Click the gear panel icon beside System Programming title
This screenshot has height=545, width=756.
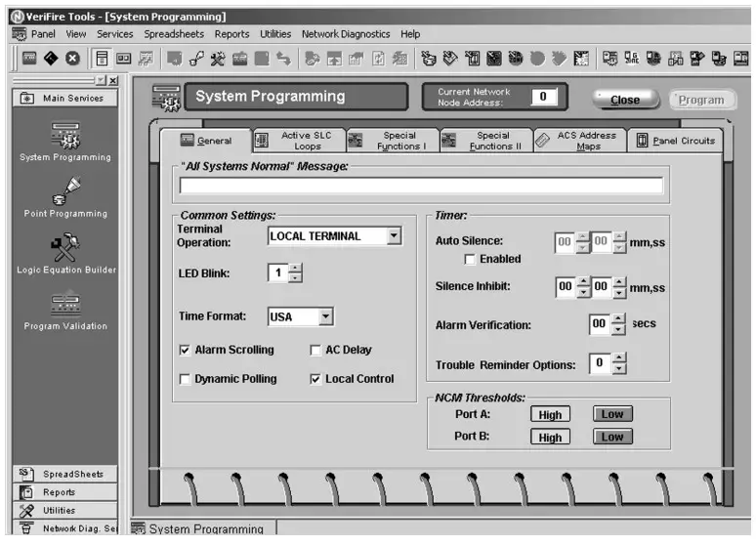(x=166, y=97)
